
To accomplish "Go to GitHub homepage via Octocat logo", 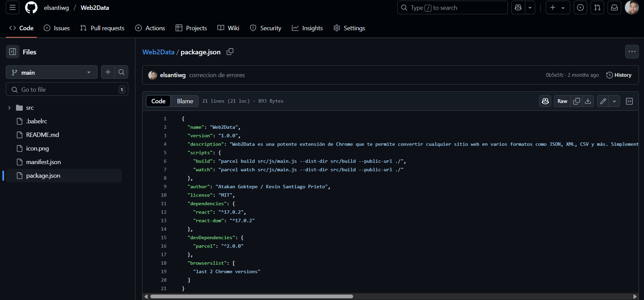I will 31,7.
